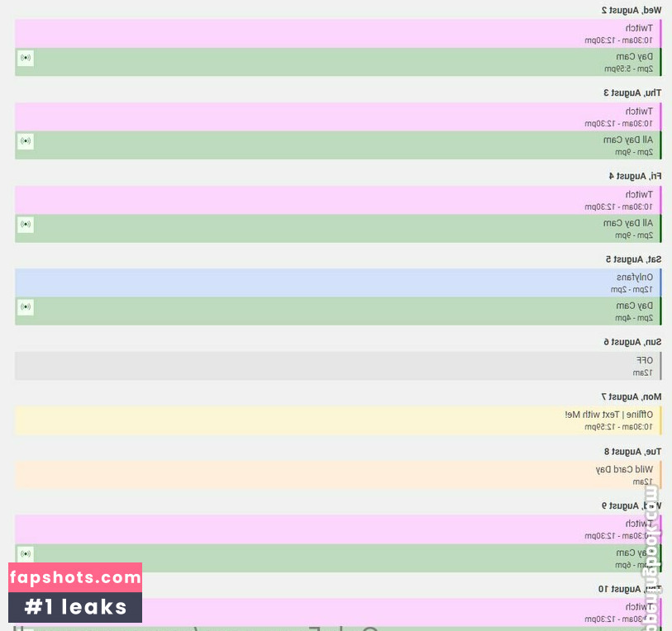Click live broadcast icon on Wednesday August 2 Day Cam

click(x=26, y=58)
